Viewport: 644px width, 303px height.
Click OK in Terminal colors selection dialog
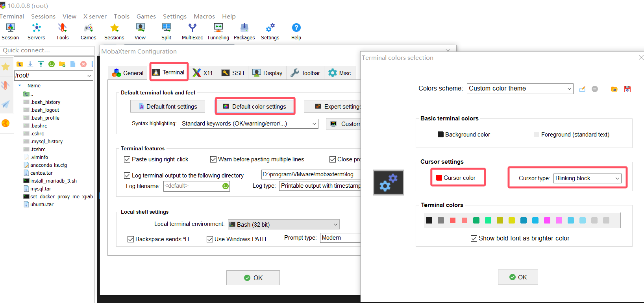click(x=518, y=277)
